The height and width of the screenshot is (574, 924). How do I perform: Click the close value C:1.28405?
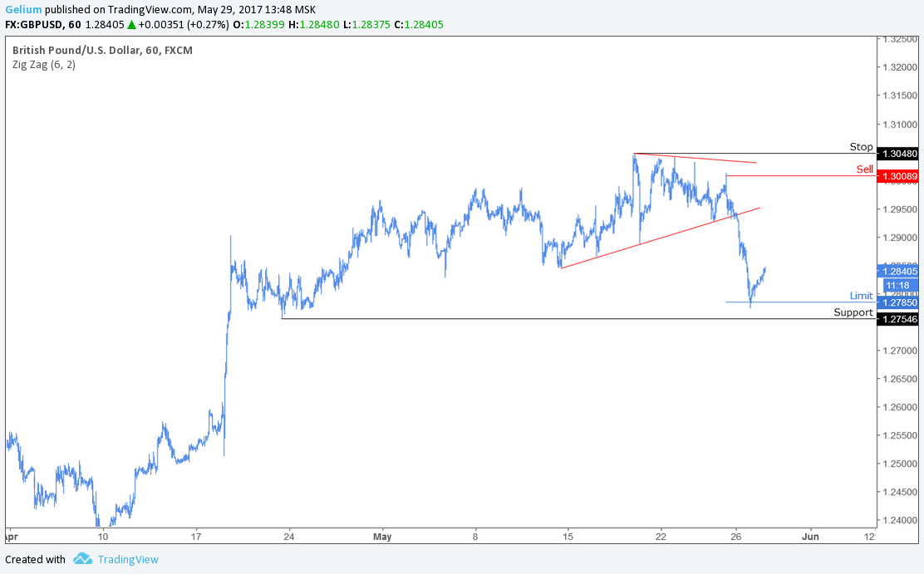point(419,25)
